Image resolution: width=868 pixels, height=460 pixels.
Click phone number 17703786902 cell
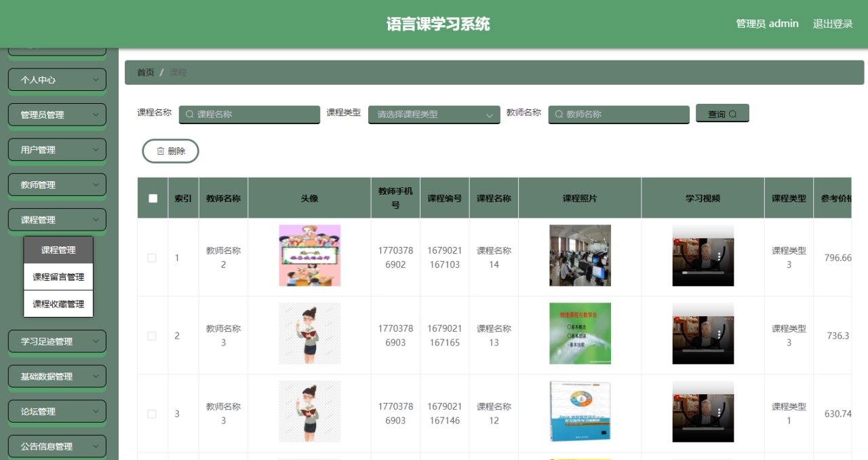coord(395,258)
